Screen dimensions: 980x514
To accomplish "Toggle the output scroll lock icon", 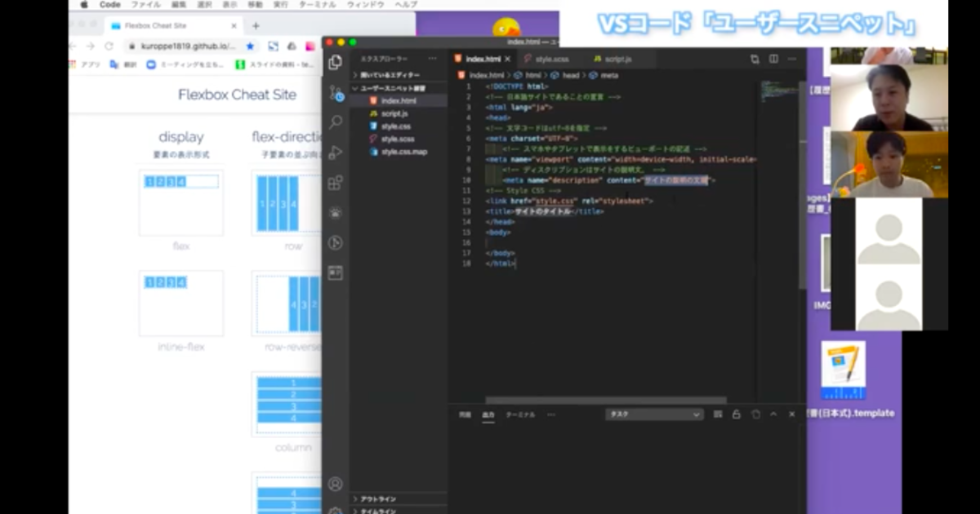I will [x=737, y=414].
